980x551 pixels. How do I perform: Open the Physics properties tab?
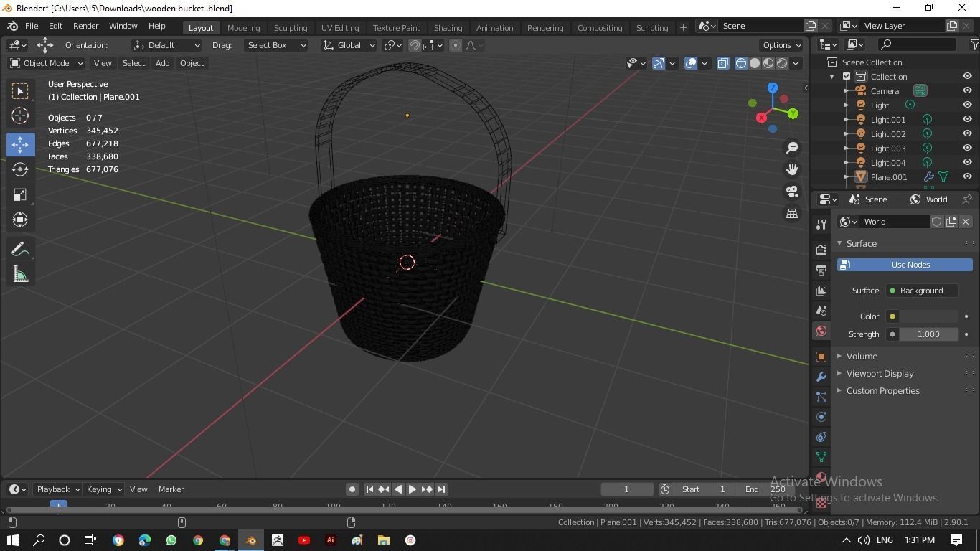point(821,417)
